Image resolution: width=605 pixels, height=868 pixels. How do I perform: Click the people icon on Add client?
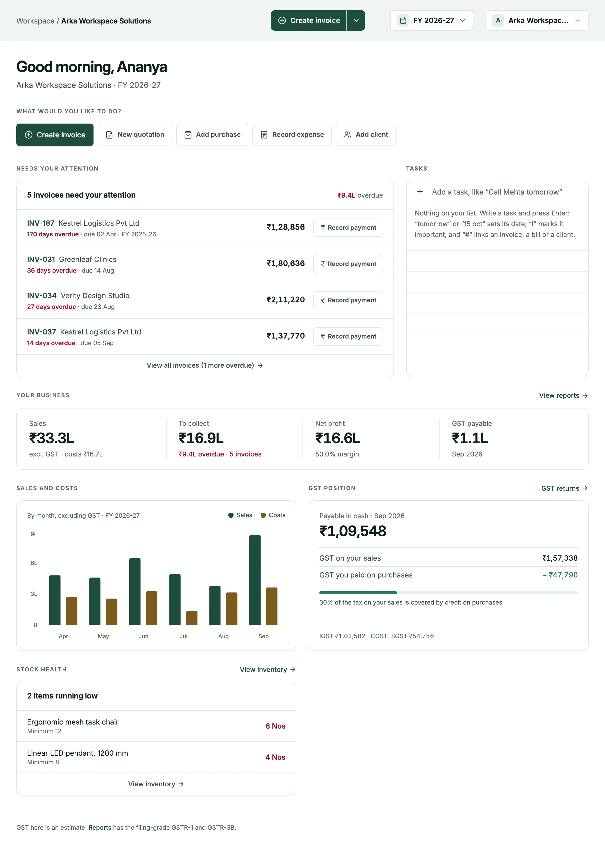(347, 135)
